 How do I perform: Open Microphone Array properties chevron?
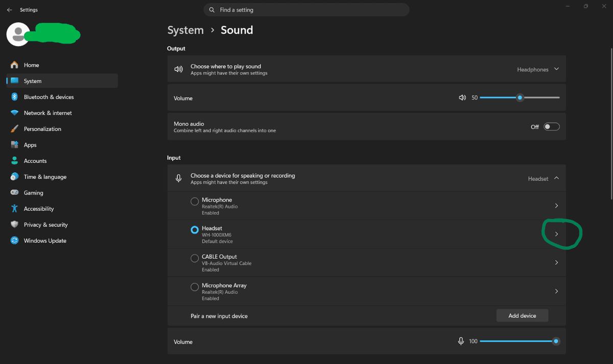(556, 291)
